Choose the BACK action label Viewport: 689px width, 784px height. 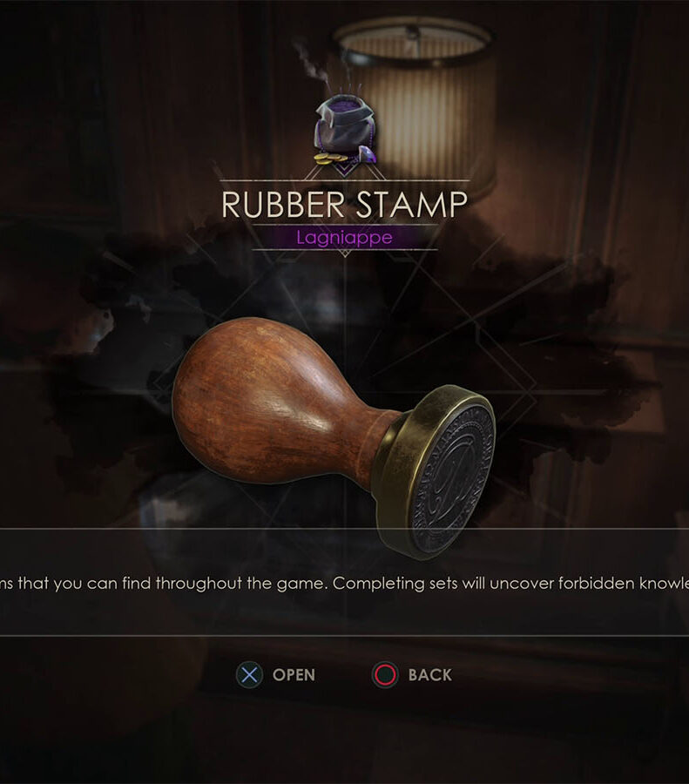[430, 675]
